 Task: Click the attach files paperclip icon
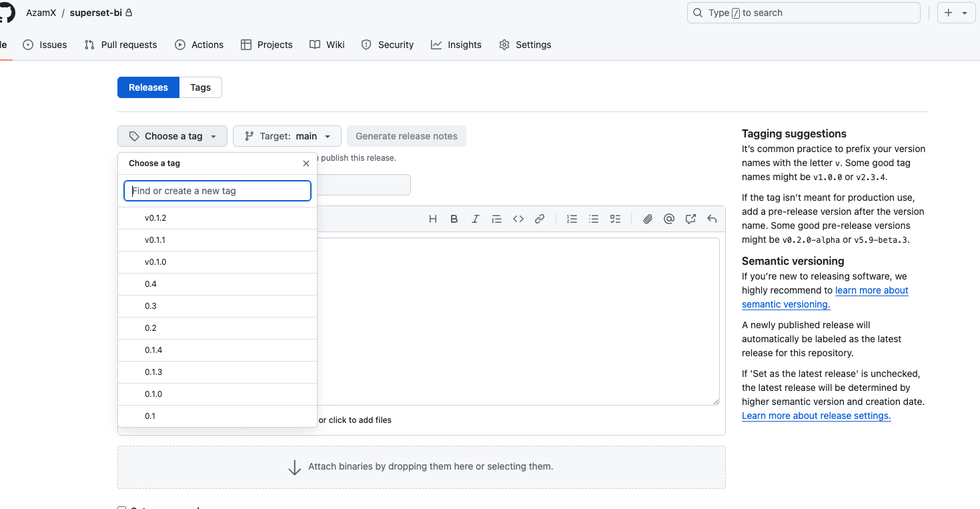click(647, 219)
